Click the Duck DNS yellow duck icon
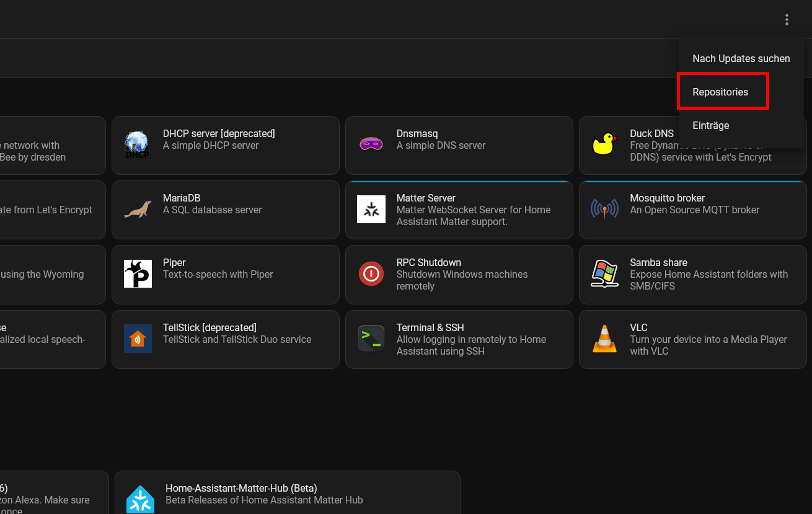The image size is (812, 514). 604,144
